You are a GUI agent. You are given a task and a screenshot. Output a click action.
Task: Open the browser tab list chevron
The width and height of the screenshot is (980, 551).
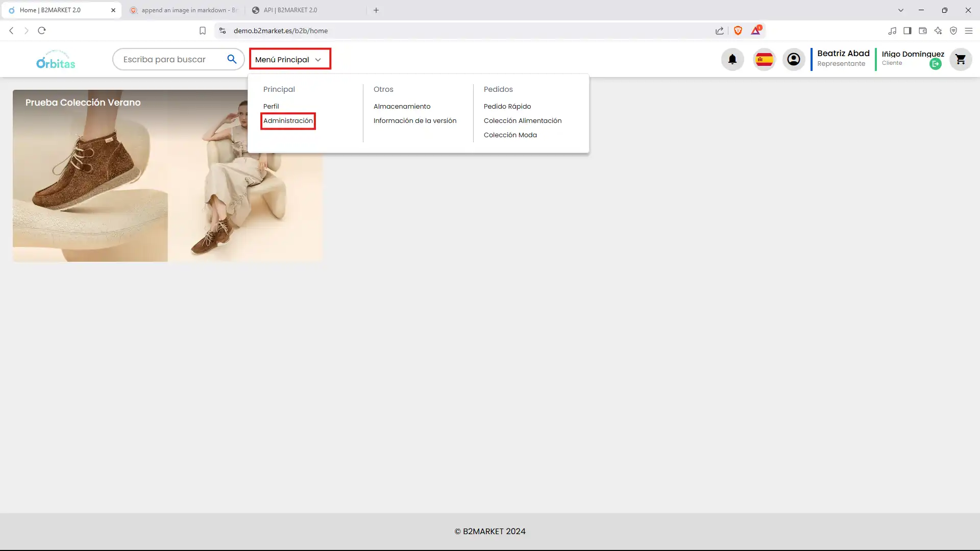pos(900,10)
